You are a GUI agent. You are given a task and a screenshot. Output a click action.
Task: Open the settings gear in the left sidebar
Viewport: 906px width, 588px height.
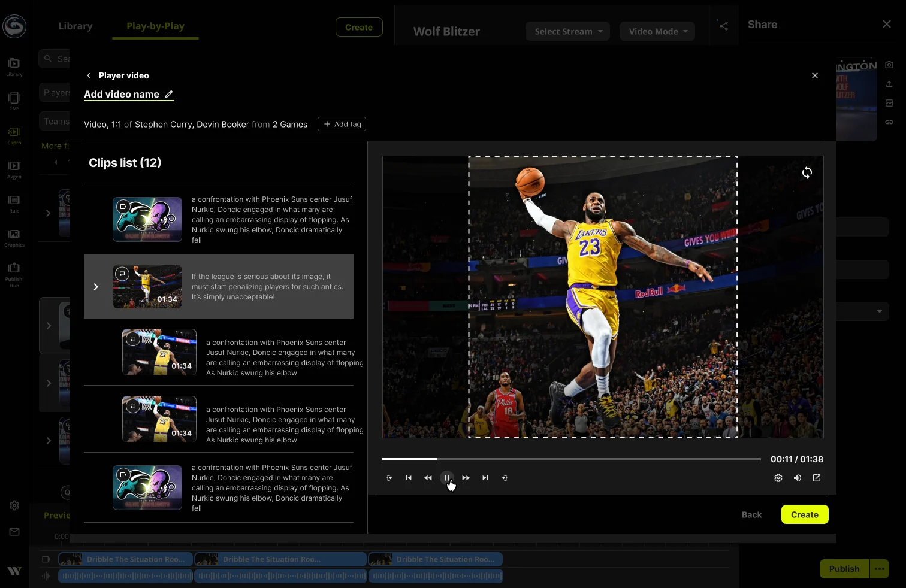(x=14, y=505)
